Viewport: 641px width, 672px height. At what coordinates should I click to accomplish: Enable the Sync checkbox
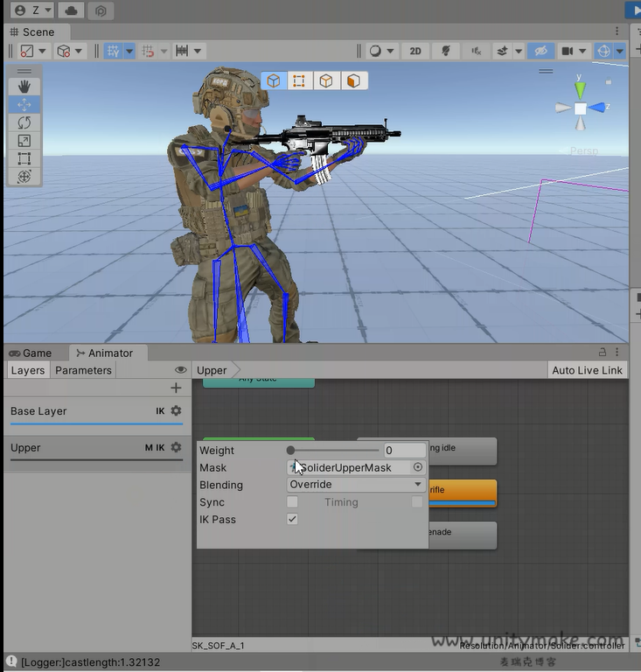point(292,502)
